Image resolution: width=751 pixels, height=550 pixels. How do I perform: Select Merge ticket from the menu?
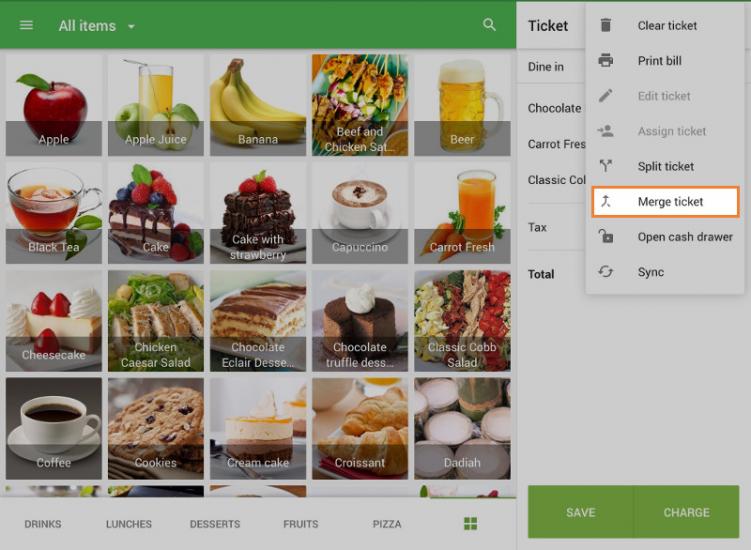point(670,202)
